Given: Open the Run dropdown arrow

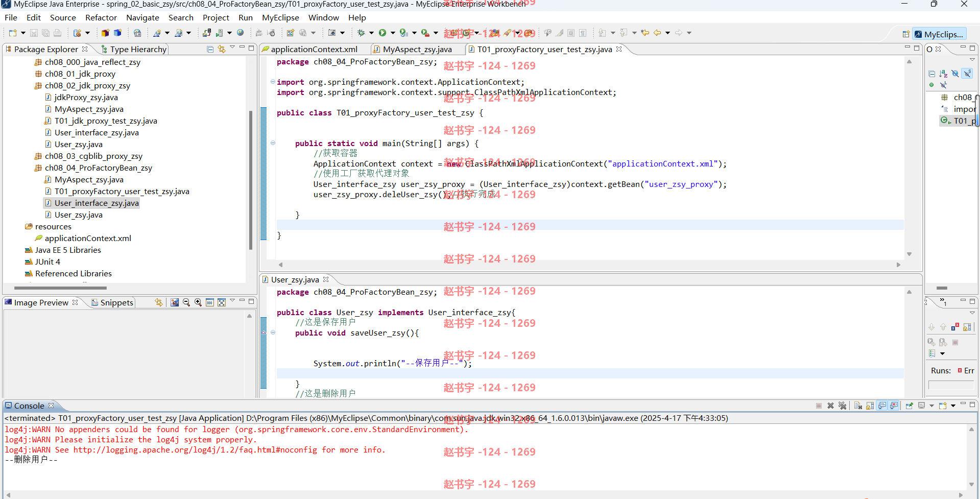Looking at the screenshot, I should pyautogui.click(x=393, y=33).
